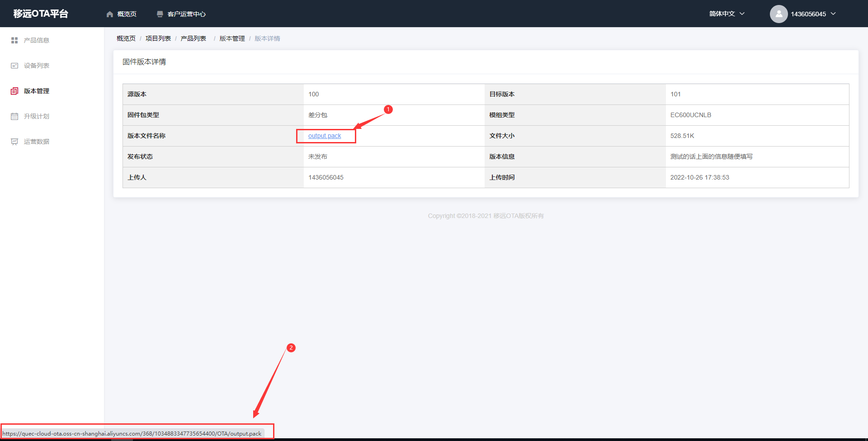Viewport: 868px width, 441px height.
Task: Click the home icon beside 概览页
Action: 109,14
